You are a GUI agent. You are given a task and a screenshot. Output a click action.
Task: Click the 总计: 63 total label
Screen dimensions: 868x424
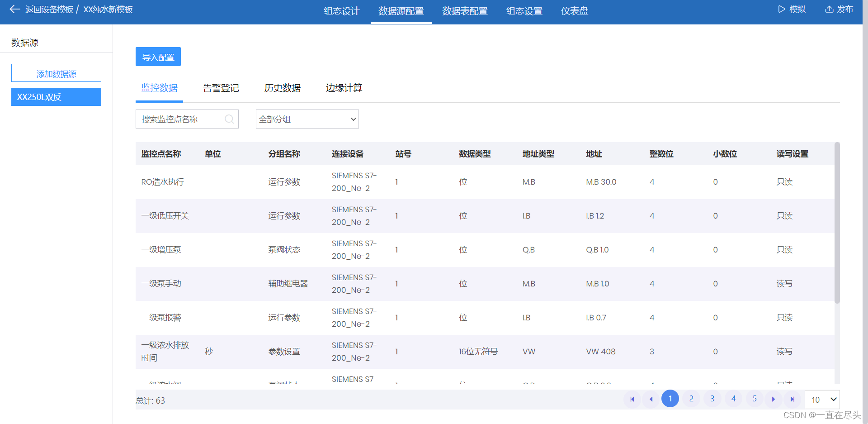click(x=150, y=400)
